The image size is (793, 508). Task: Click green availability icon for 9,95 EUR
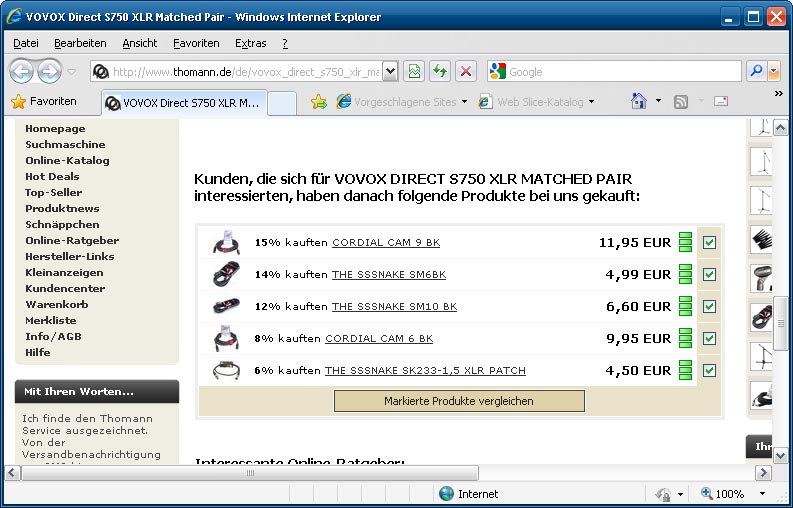[x=685, y=338]
